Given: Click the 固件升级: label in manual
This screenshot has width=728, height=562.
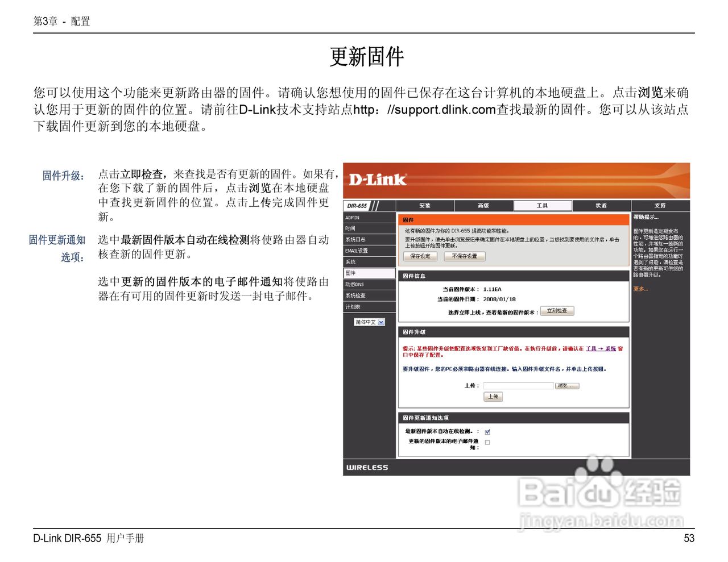Looking at the screenshot, I should pos(63,176).
